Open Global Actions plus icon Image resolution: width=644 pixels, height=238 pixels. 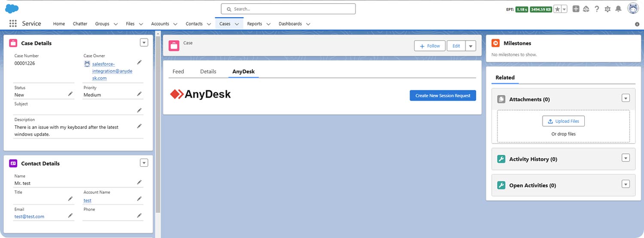(576, 9)
